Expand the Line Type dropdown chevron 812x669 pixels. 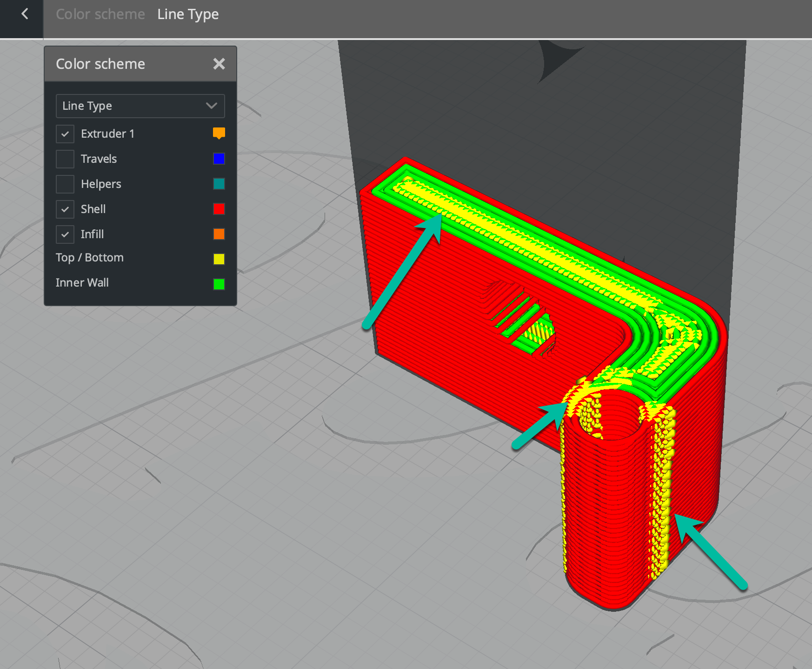point(212,106)
